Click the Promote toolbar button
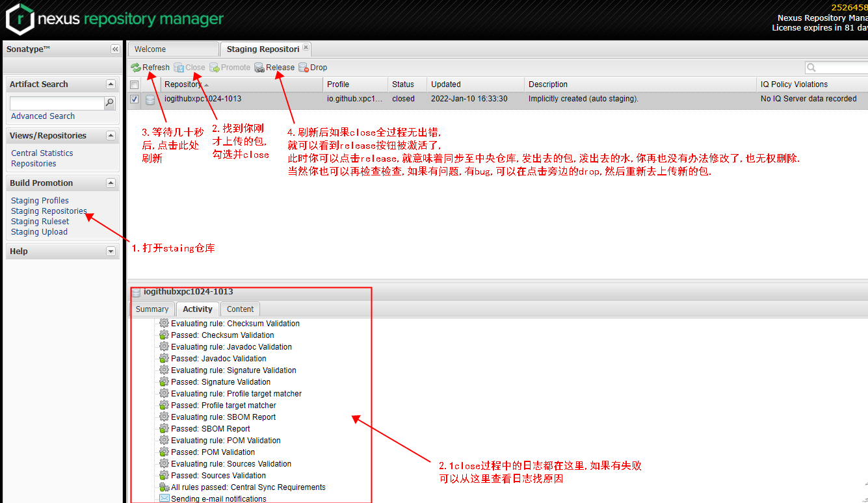 (x=230, y=68)
